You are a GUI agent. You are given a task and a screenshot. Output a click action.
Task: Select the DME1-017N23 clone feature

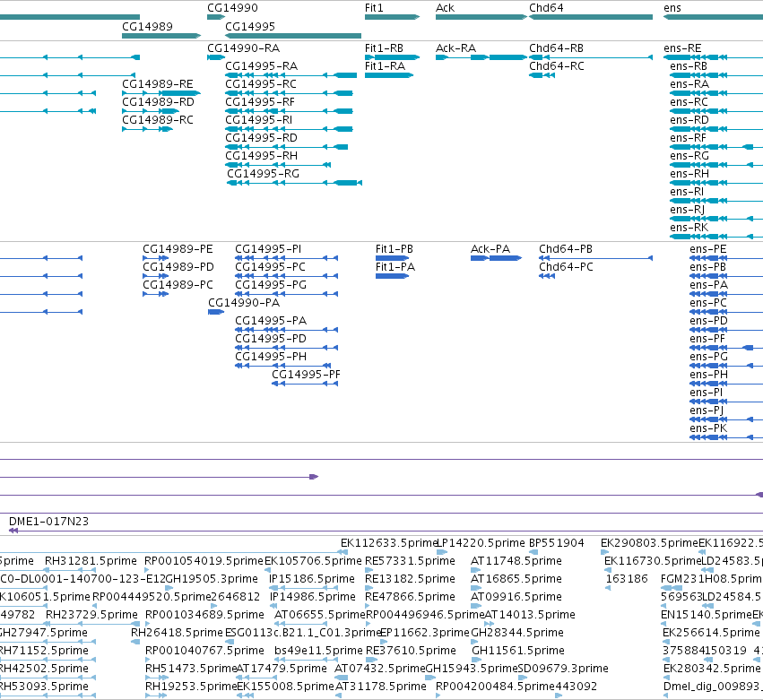click(x=386, y=531)
